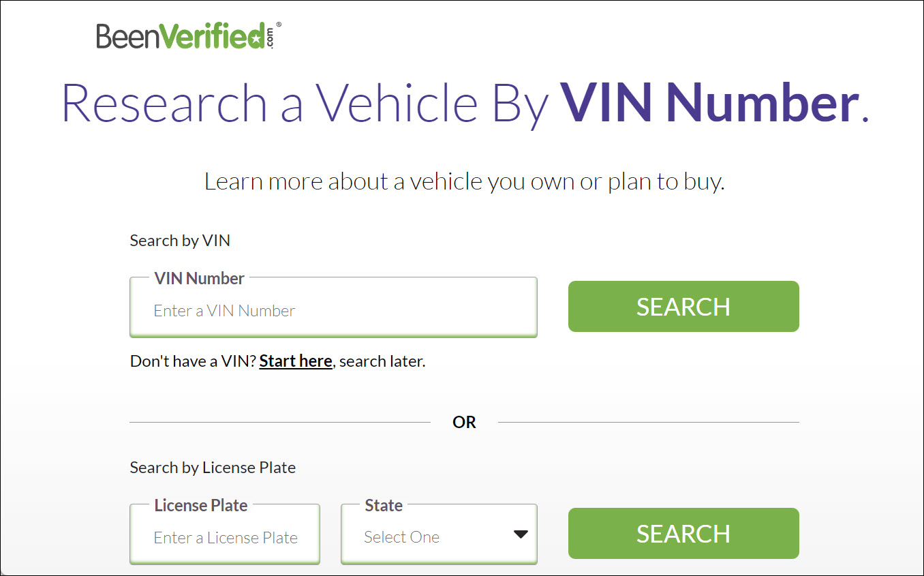This screenshot has height=576, width=924.
Task: Click the Research a Vehicle heading
Action: tap(465, 104)
